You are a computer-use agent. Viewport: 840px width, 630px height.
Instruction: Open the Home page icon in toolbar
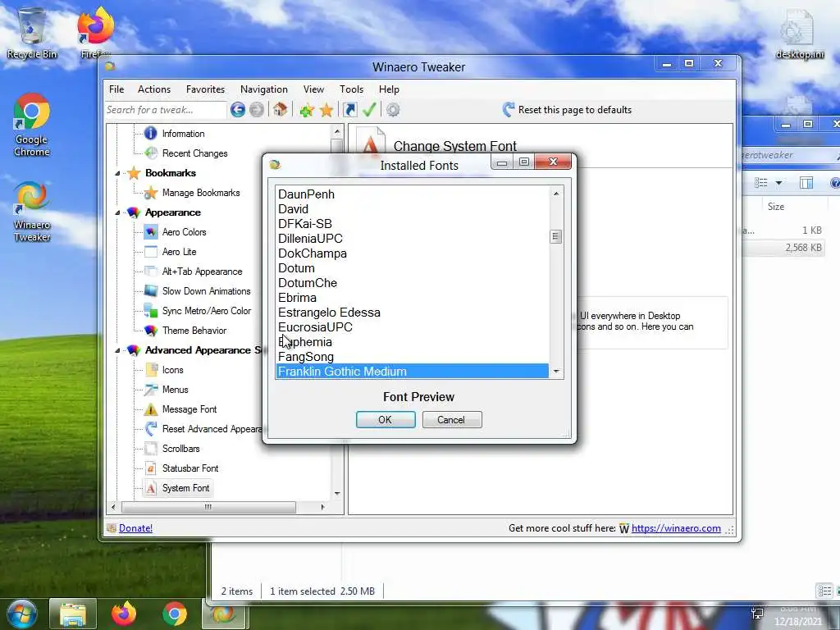point(280,110)
